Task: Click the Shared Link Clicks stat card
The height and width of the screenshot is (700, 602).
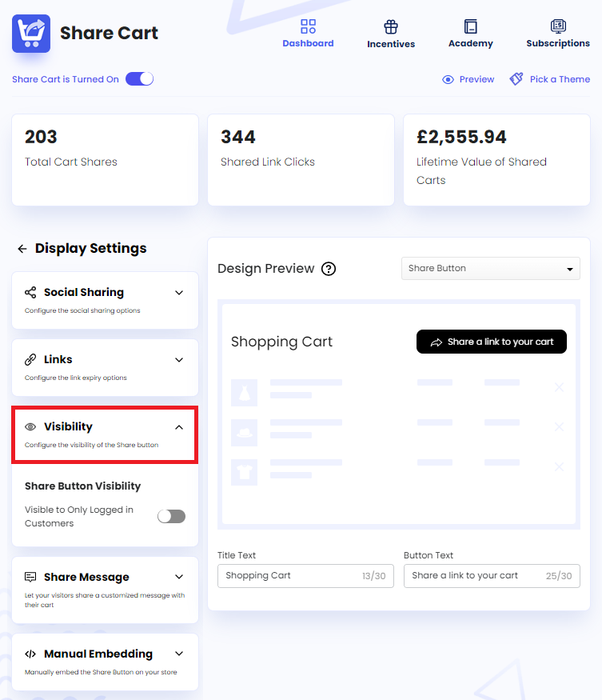Action: [x=301, y=160]
